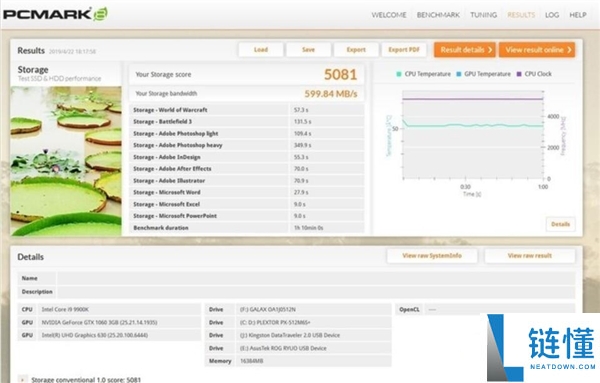Screen dimensions: 600x383
Task: Click the OpenCL label
Action: [x=409, y=309]
